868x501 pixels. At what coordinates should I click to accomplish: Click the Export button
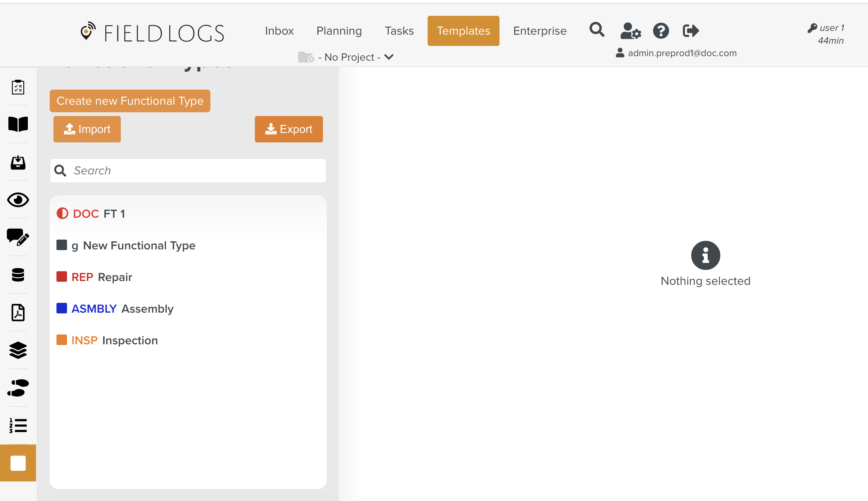[289, 129]
